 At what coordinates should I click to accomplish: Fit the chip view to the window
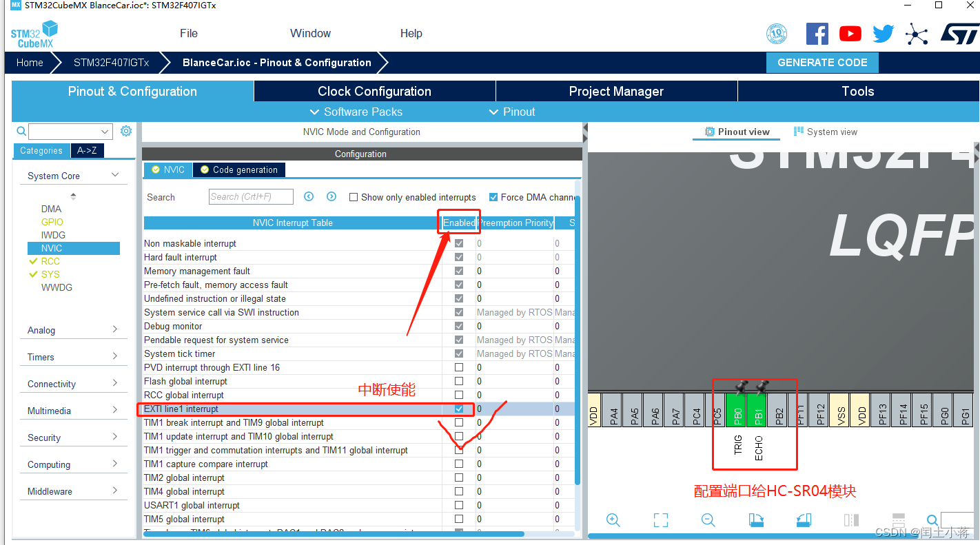pyautogui.click(x=661, y=520)
